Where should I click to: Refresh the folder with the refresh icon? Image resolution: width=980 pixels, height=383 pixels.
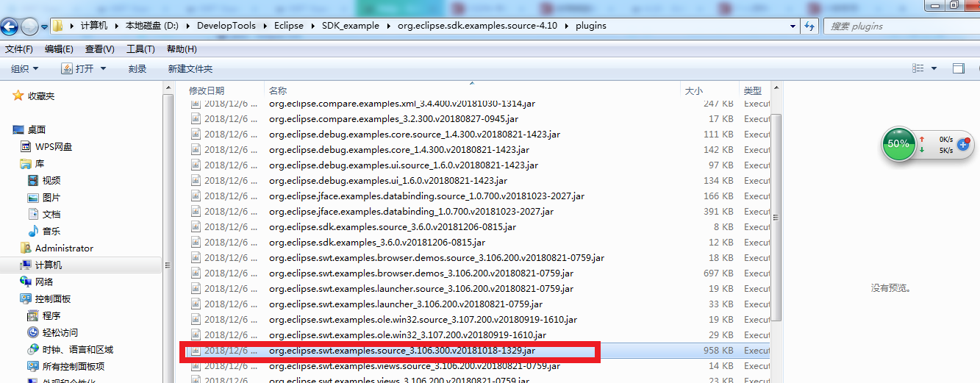coord(809,26)
